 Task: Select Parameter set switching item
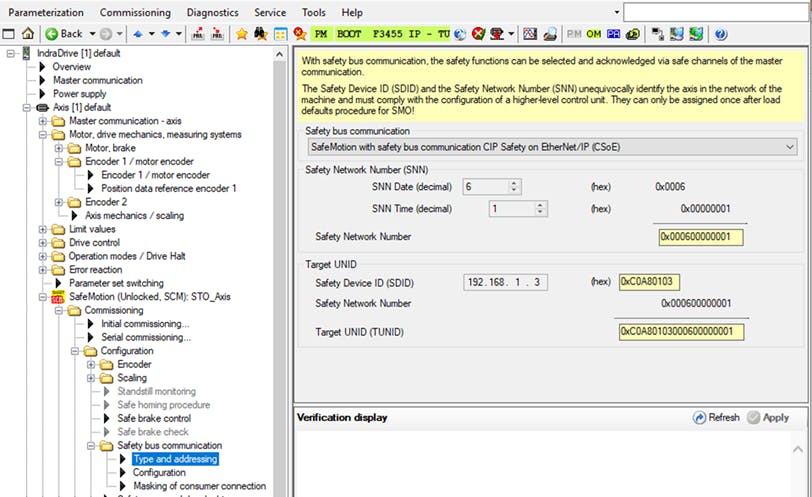coord(116,283)
